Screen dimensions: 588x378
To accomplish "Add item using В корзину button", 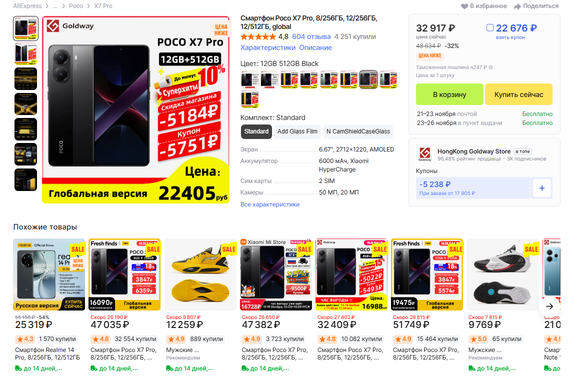I will coord(449,94).
